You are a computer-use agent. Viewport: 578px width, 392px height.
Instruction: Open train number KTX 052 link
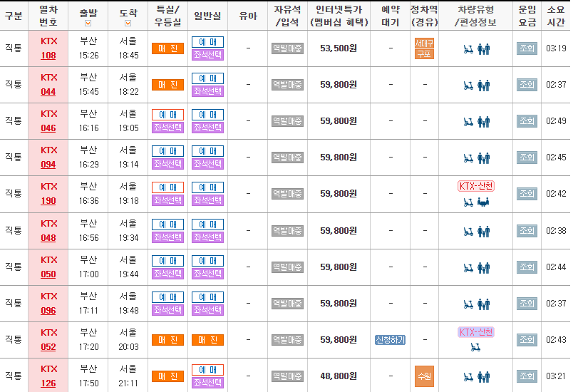(48, 347)
